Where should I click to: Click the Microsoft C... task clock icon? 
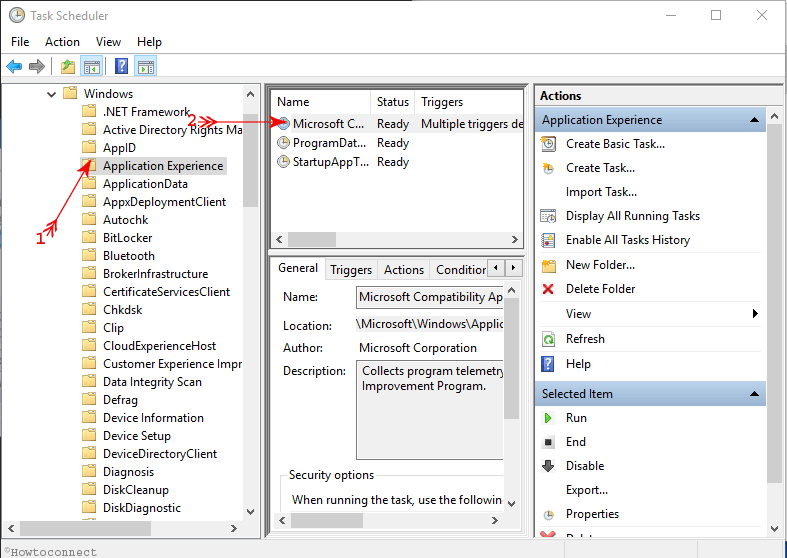pyautogui.click(x=284, y=123)
